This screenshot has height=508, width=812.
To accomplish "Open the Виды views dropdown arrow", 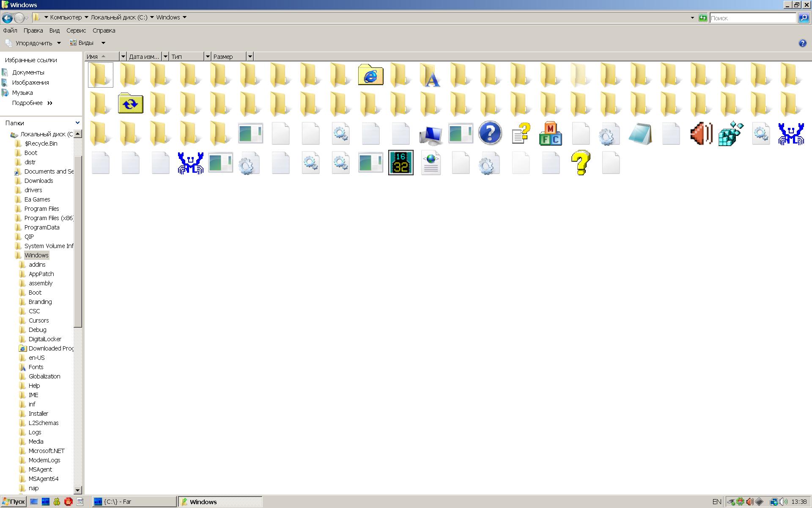I will (x=103, y=43).
